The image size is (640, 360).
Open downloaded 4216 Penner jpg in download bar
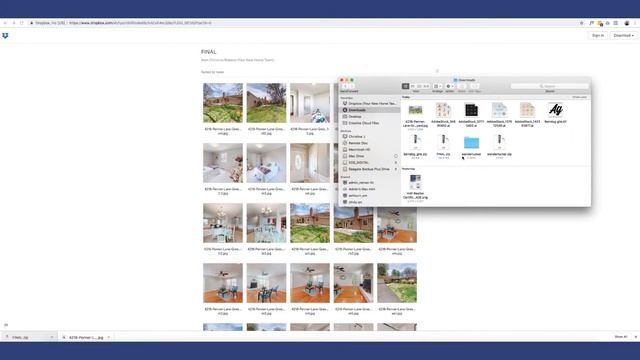click(x=83, y=337)
